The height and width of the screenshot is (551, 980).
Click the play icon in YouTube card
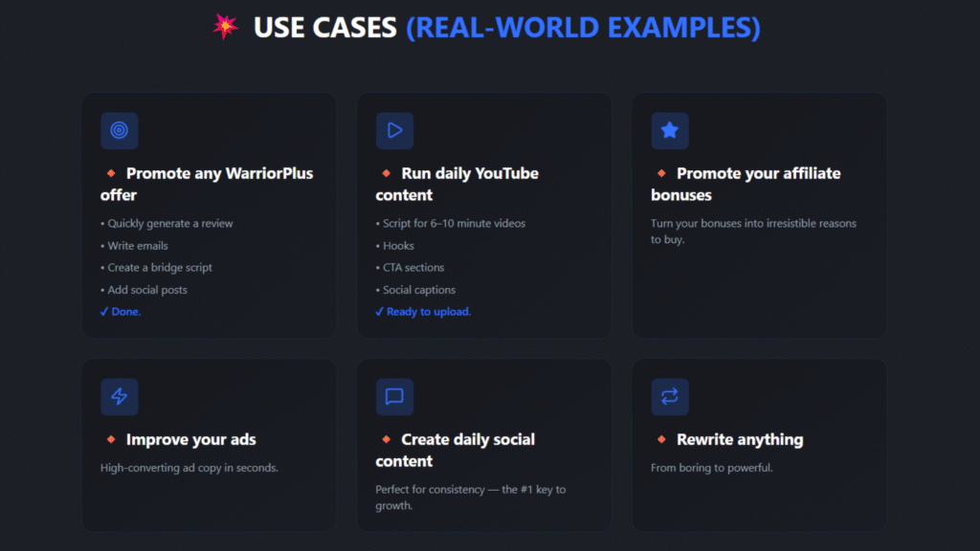(x=394, y=131)
